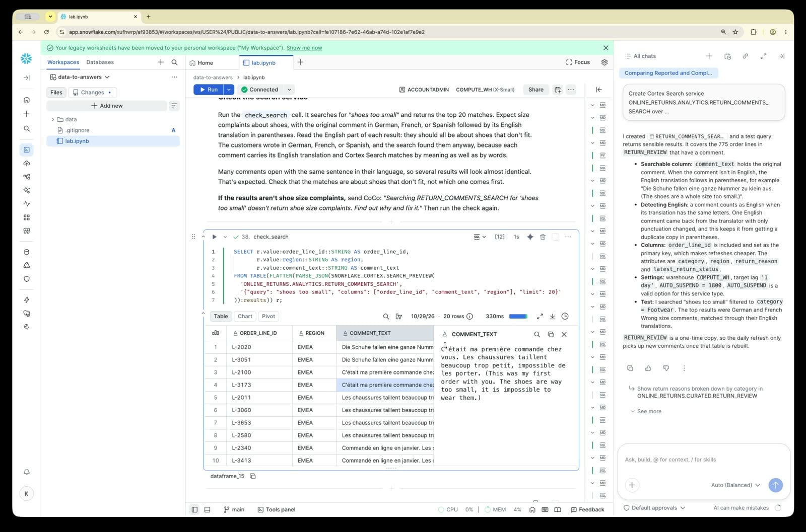Toggle left sidebar panel in status bar
Screen dimensions: 806x532
tap(194, 509)
